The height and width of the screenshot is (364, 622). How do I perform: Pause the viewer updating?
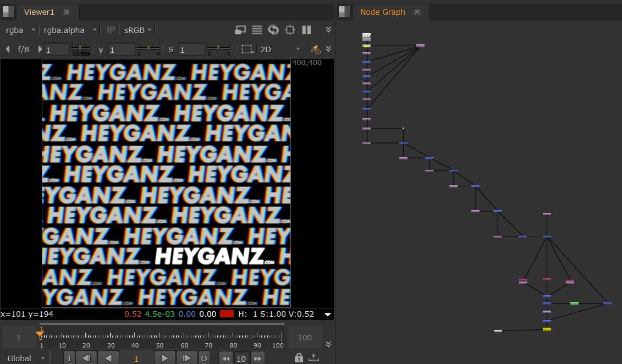[x=306, y=30]
